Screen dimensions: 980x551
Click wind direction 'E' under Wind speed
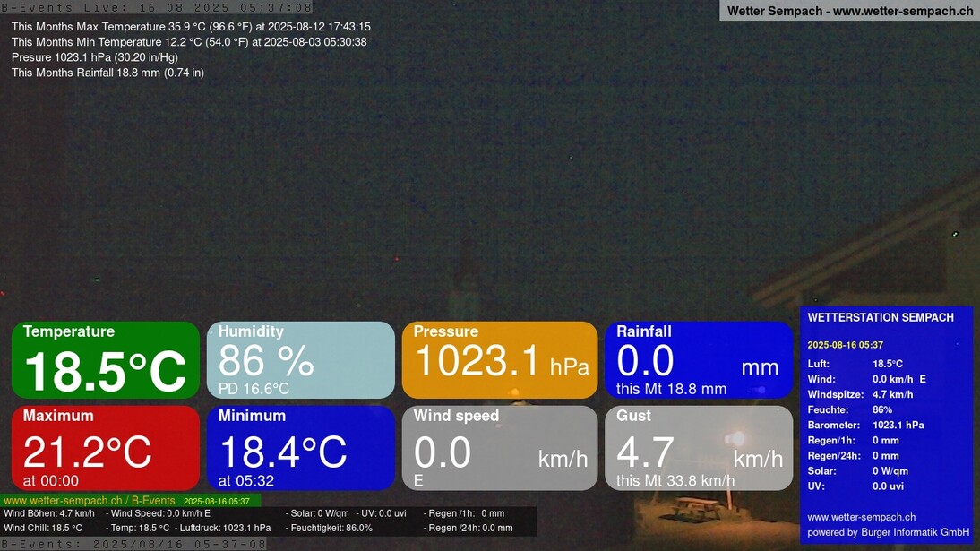(418, 481)
